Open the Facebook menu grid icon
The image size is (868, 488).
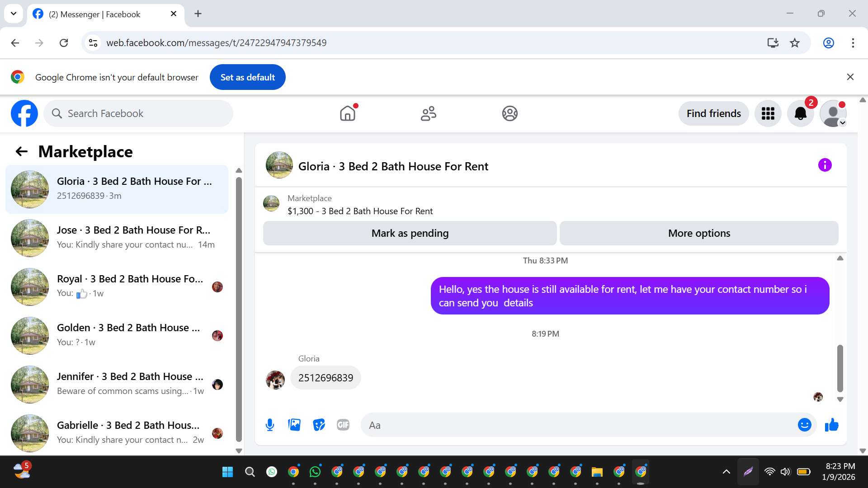click(x=768, y=113)
